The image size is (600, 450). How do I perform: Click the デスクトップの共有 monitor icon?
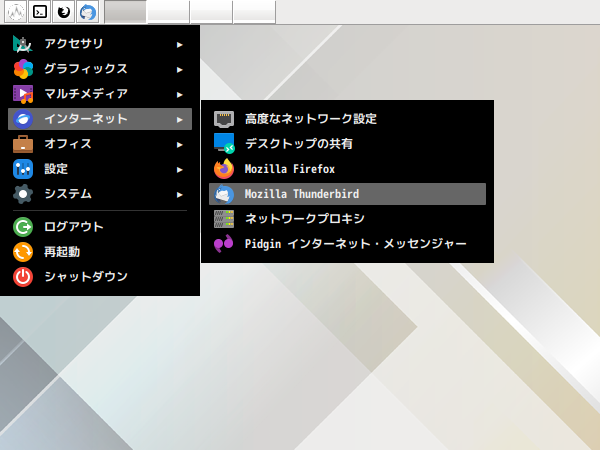tap(224, 144)
